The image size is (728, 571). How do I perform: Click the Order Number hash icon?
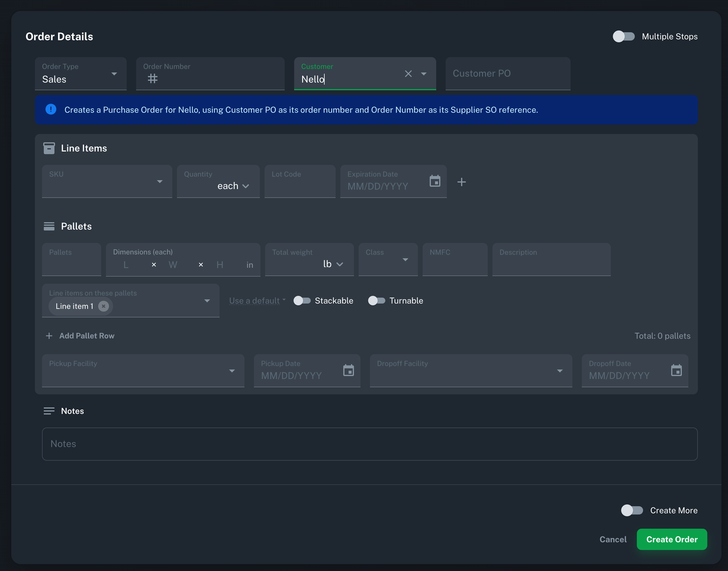pyautogui.click(x=152, y=79)
